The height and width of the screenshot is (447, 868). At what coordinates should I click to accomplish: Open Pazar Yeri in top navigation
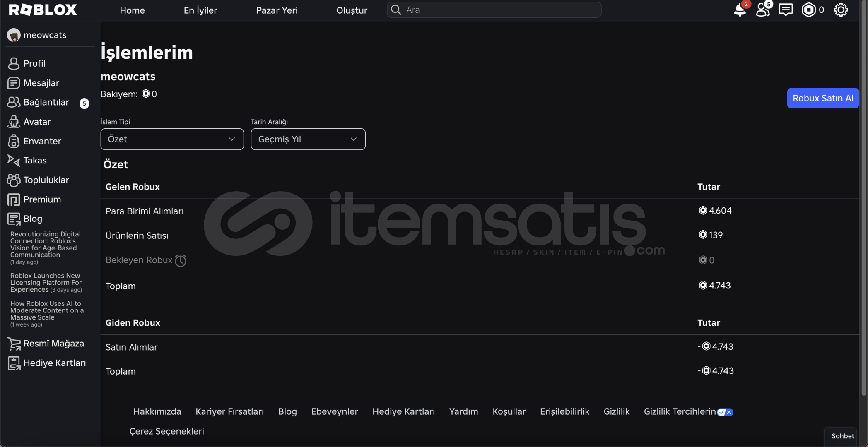277,10
